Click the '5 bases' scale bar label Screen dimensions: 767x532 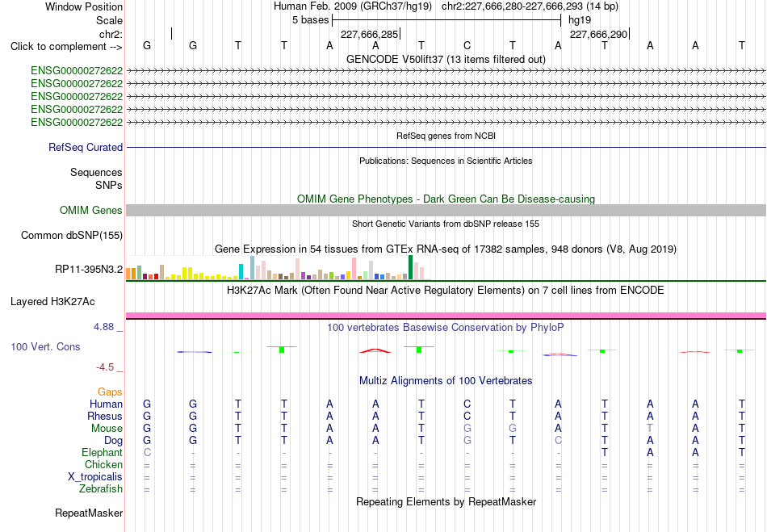[x=311, y=20]
